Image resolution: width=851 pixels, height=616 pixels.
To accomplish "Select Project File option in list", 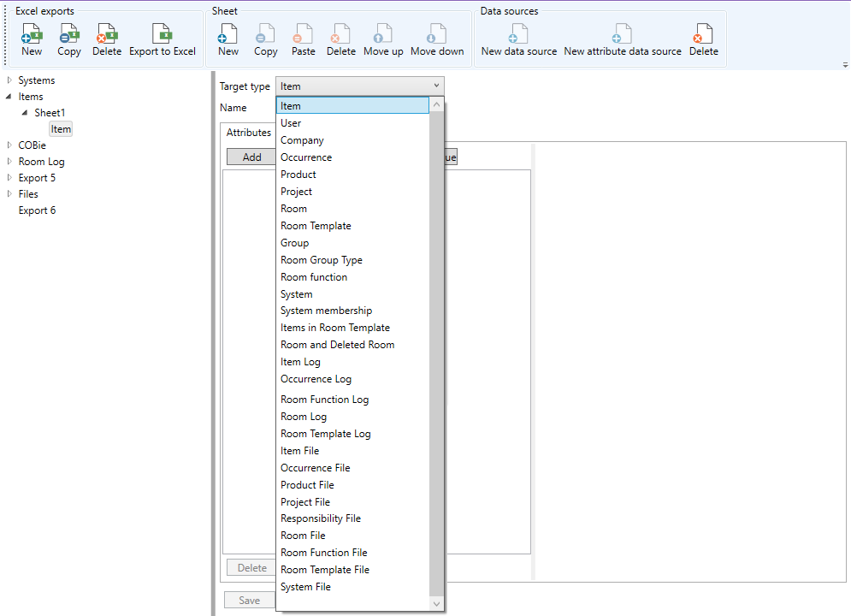I will point(304,502).
